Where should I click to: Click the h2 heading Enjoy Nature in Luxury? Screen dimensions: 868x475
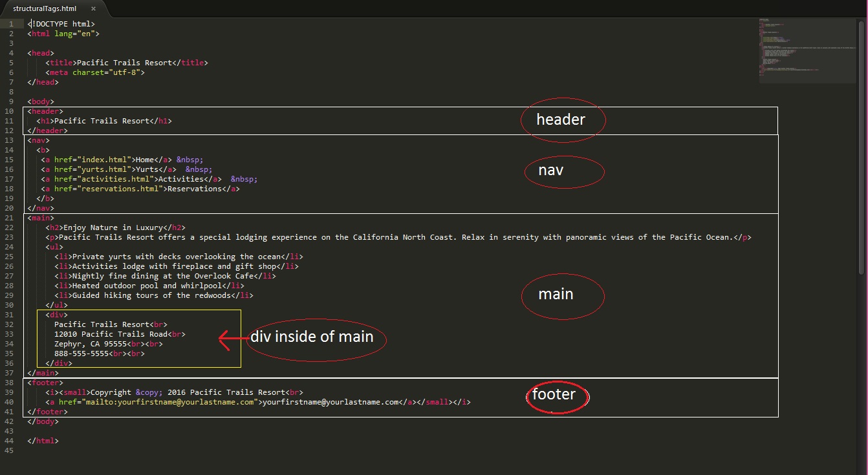tap(113, 227)
